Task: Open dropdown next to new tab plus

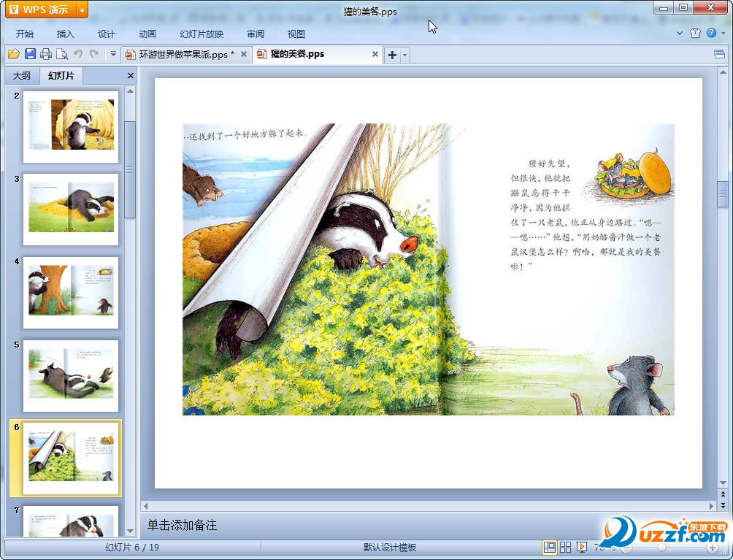Action: pos(405,55)
